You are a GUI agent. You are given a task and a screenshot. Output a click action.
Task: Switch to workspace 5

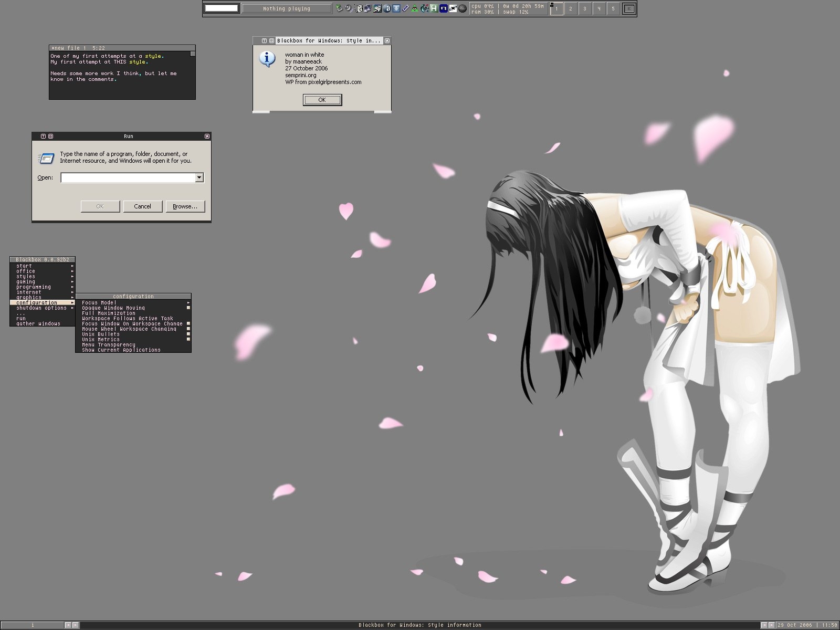613,8
